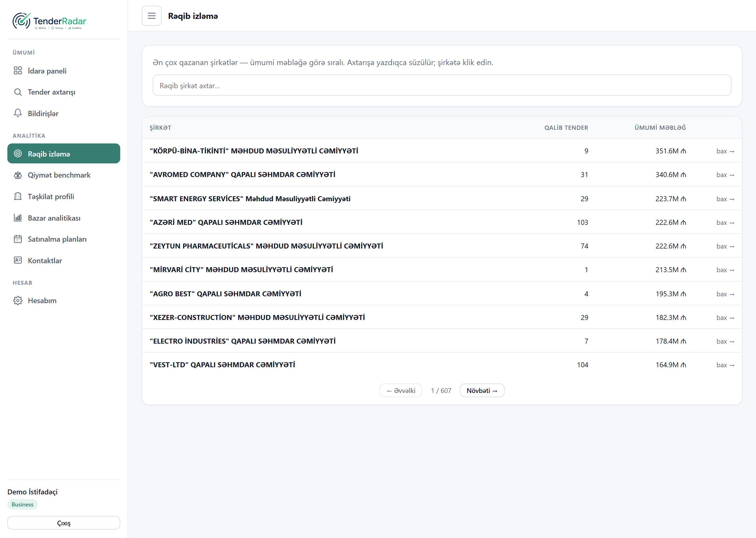Open Bildirişlər in the sidebar
The width and height of the screenshot is (756, 538).
point(64,114)
